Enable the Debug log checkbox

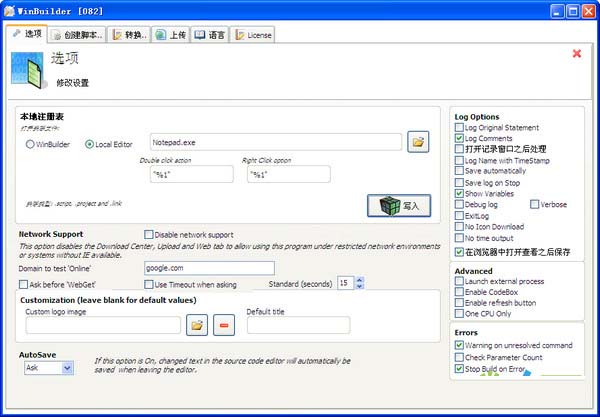coord(459,204)
